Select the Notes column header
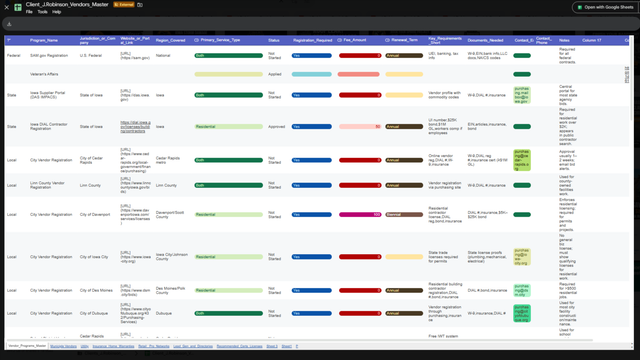640x360 pixels. coord(564,40)
